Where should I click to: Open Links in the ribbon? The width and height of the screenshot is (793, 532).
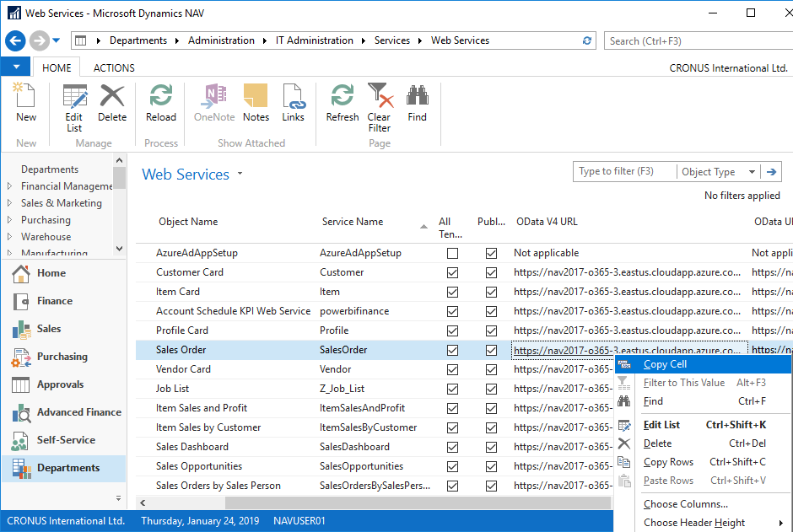click(293, 103)
